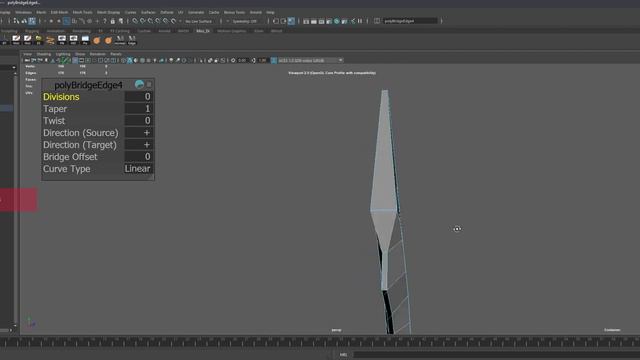The height and width of the screenshot is (360, 640).
Task: Click the folder shelf icon
Action: (39, 40)
